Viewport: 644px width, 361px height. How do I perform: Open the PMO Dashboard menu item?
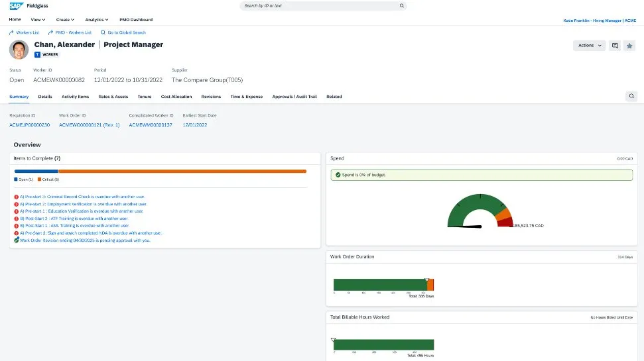[136, 20]
